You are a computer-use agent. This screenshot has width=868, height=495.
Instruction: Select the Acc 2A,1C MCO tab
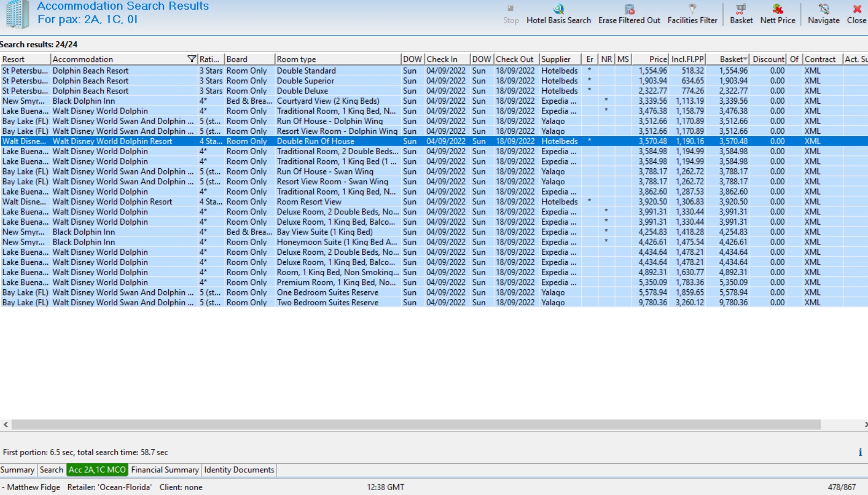coord(97,470)
